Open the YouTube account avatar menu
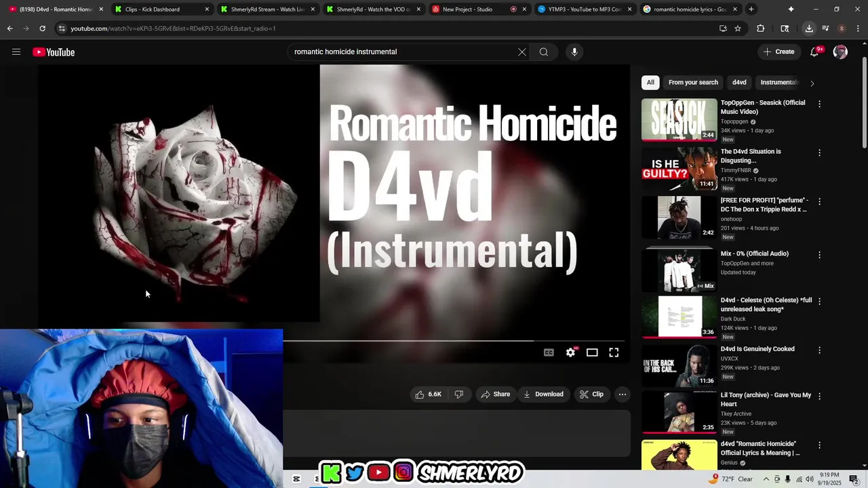Screen dimensions: 868x488 point(840,52)
